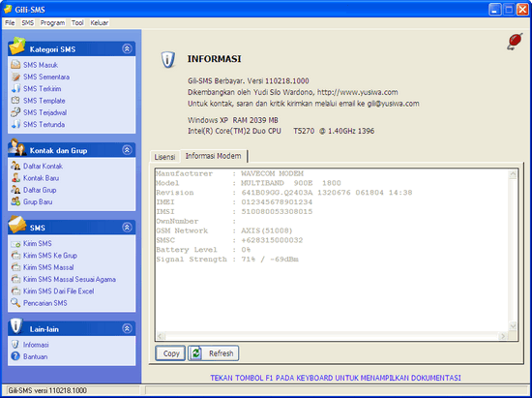Select the SMS Terkirim sent icon

coord(15,89)
